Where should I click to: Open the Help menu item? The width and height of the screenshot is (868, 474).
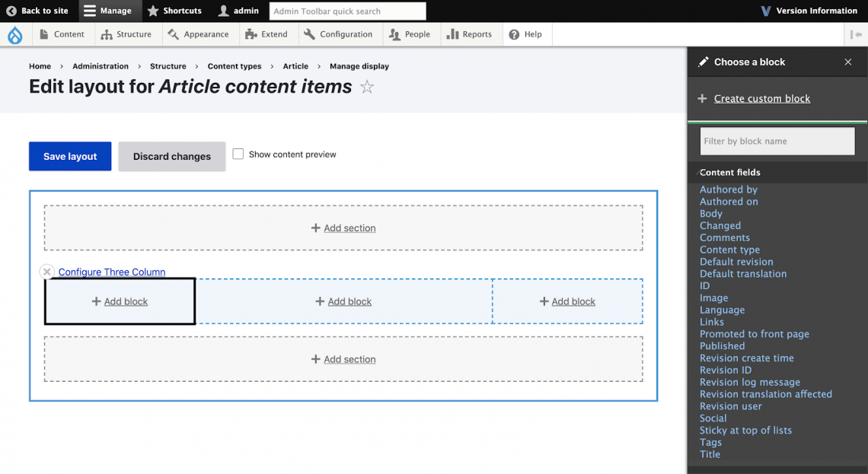(525, 34)
